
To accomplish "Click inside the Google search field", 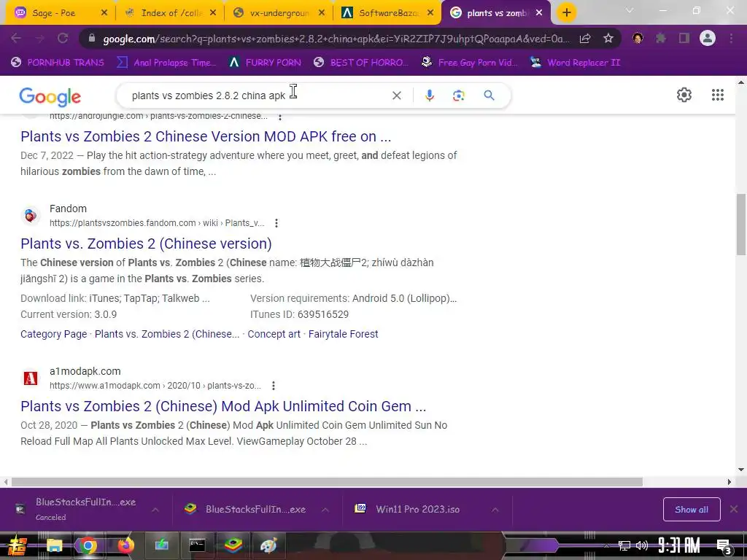I will [x=258, y=96].
